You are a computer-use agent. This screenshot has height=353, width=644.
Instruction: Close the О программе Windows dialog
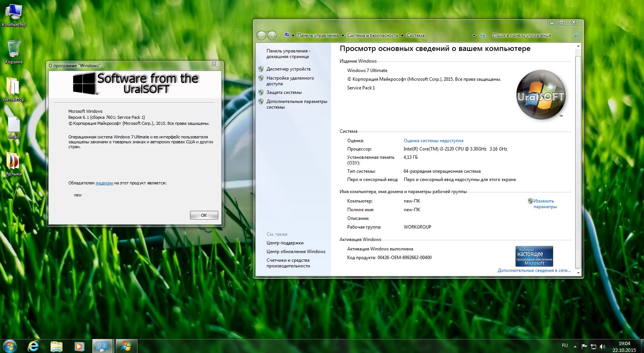coord(214,64)
